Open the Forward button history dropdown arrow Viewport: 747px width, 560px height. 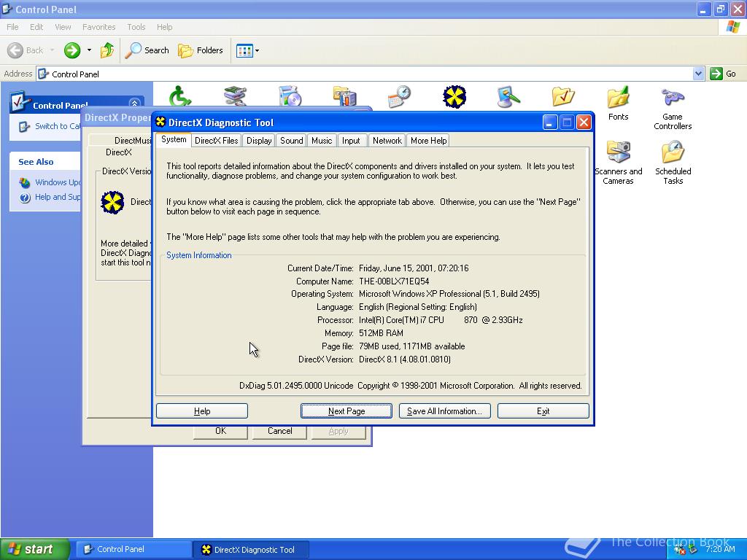(x=89, y=50)
